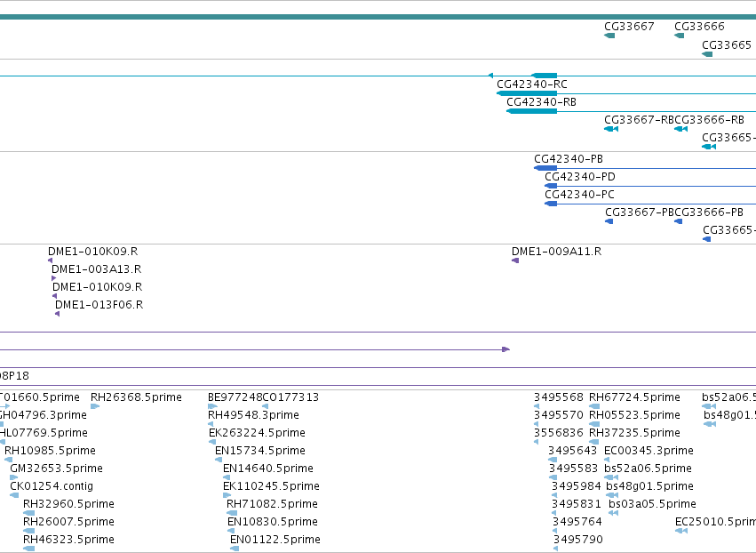Open the EC00345.3prime EST label

coord(649,451)
